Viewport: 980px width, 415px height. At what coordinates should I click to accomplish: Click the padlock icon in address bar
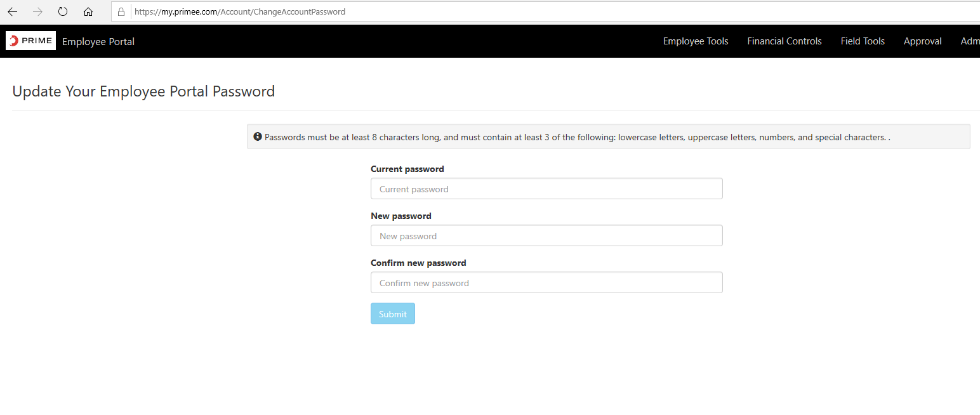pos(121,12)
